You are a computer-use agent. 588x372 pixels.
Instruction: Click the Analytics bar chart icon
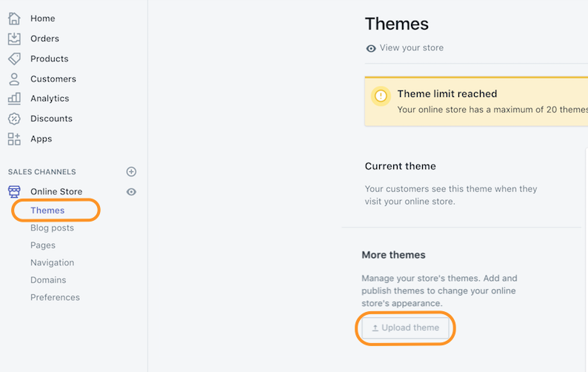[x=14, y=99]
